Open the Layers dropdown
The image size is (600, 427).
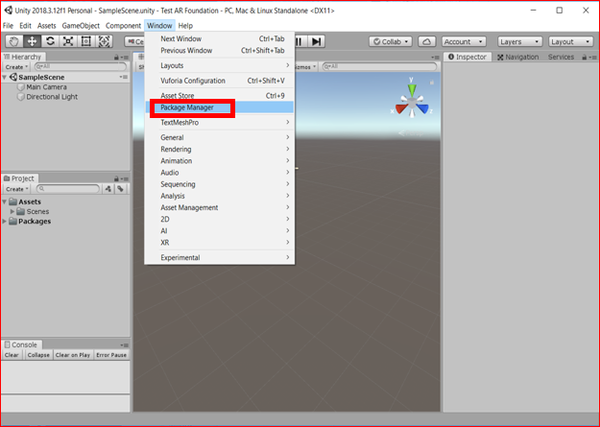520,41
